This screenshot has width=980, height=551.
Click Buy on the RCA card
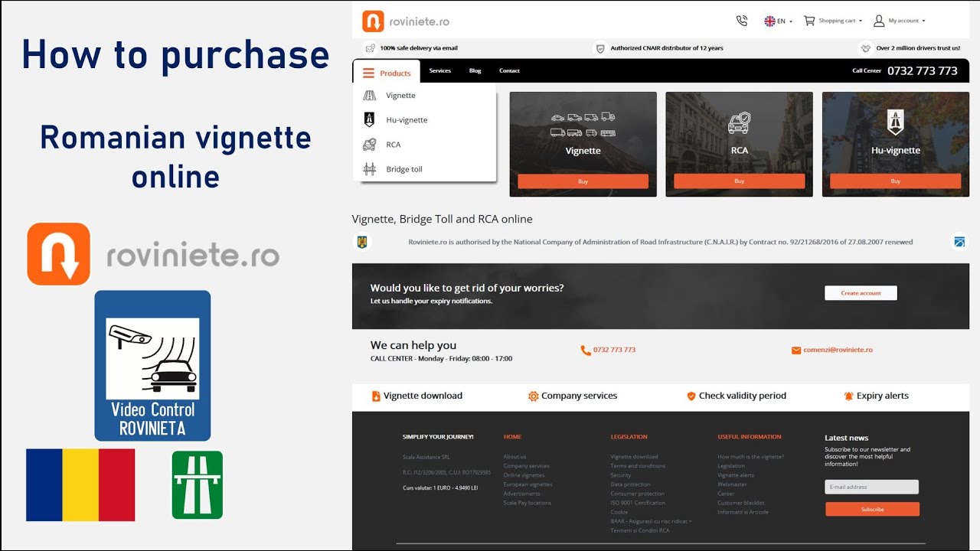point(739,181)
